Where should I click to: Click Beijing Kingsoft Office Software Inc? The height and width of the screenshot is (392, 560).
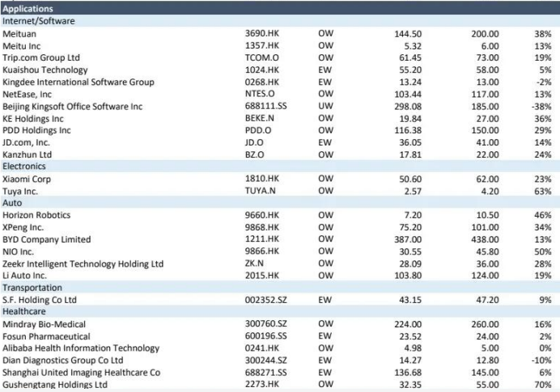tap(73, 107)
